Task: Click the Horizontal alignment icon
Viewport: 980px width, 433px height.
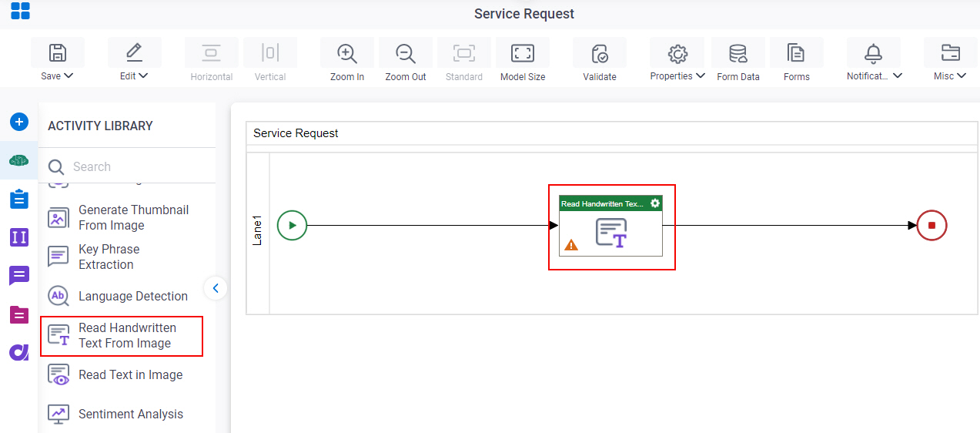Action: click(x=211, y=53)
